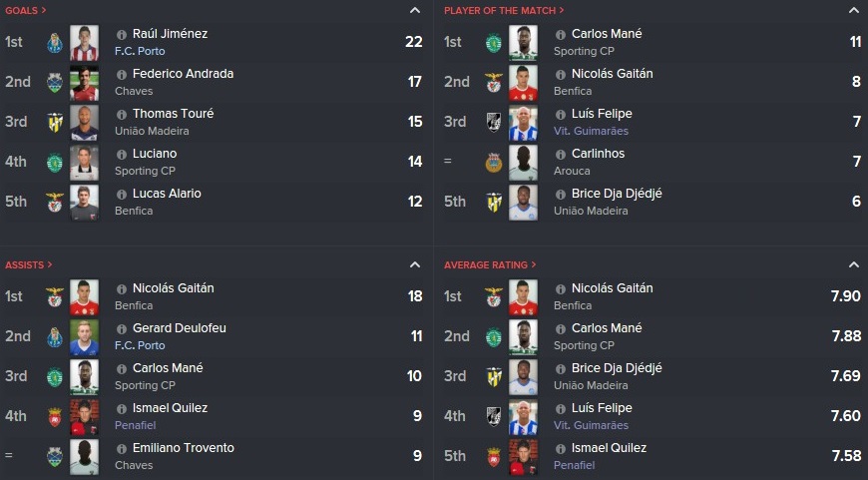Click Arouca club crest next to Carlinhos
Image resolution: width=868 pixels, height=480 pixels.
(x=494, y=163)
